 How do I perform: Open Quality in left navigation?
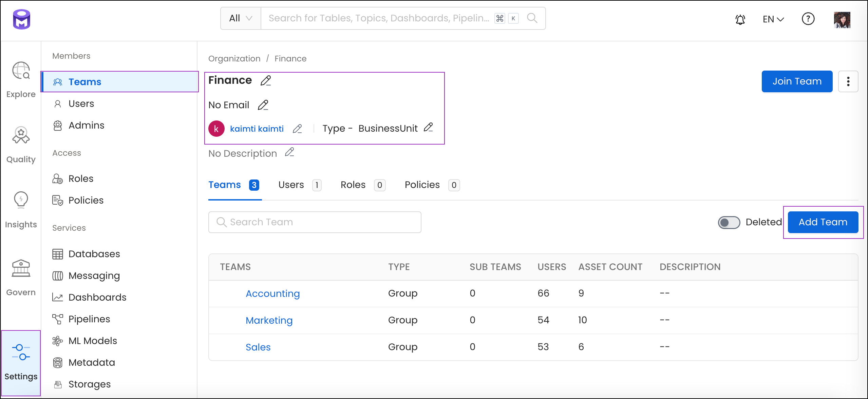tap(21, 145)
